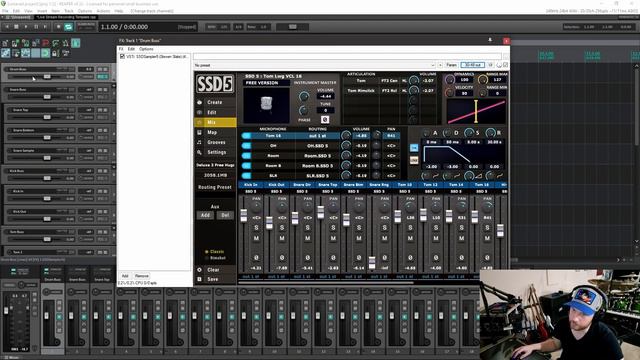Click the Aux Add button
Viewport: 640px width, 360px height.
click(205, 215)
